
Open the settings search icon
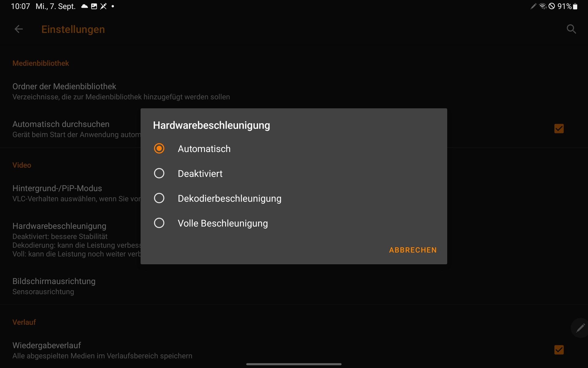(571, 29)
